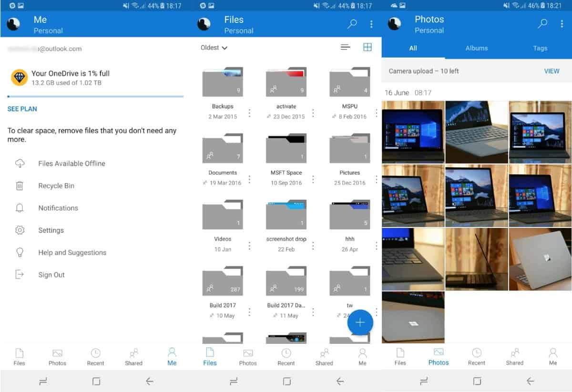Switch Files to list view
This screenshot has height=392, width=572.
[x=345, y=47]
